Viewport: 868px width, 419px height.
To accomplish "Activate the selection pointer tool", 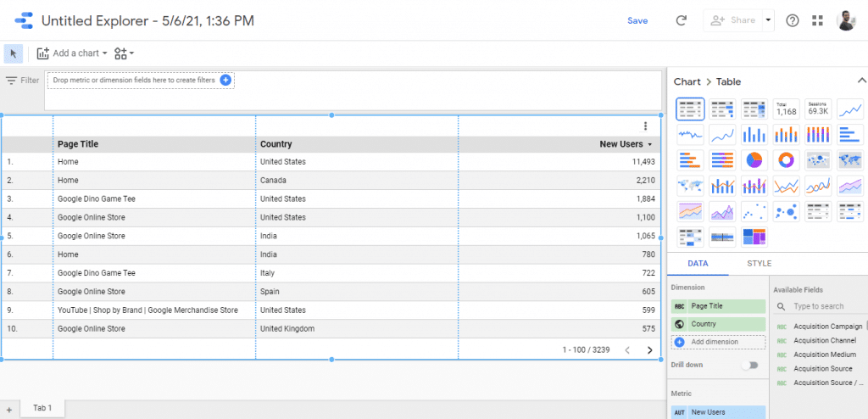I will (14, 53).
